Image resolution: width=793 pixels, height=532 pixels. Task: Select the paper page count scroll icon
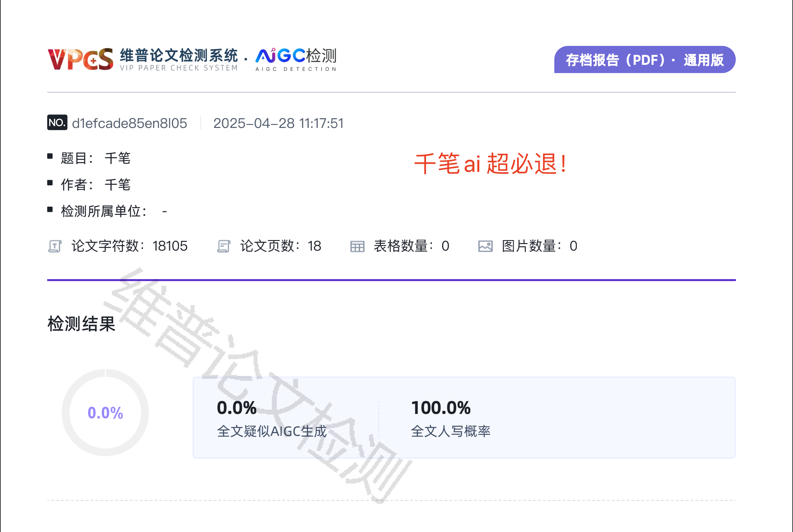224,246
